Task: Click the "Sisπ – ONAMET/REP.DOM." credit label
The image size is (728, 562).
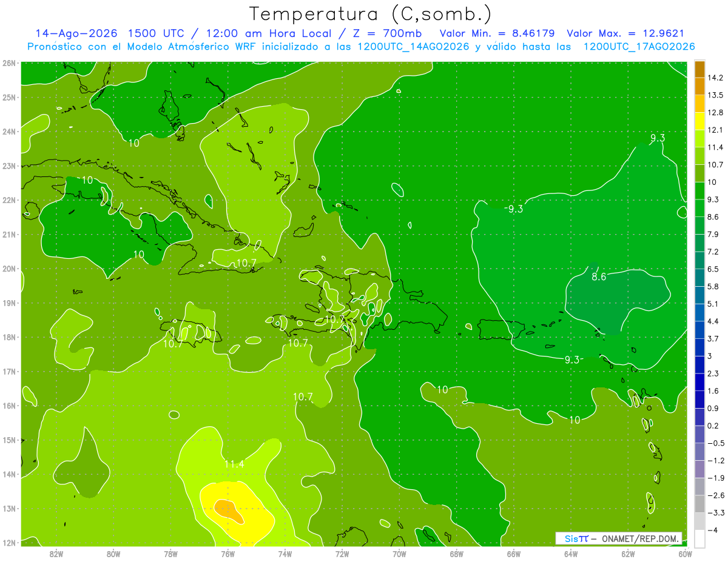Action: [618, 538]
